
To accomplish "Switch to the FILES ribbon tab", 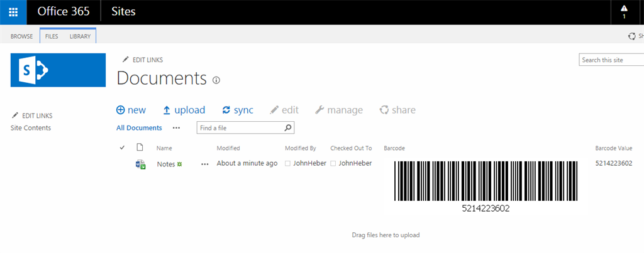I will point(52,36).
